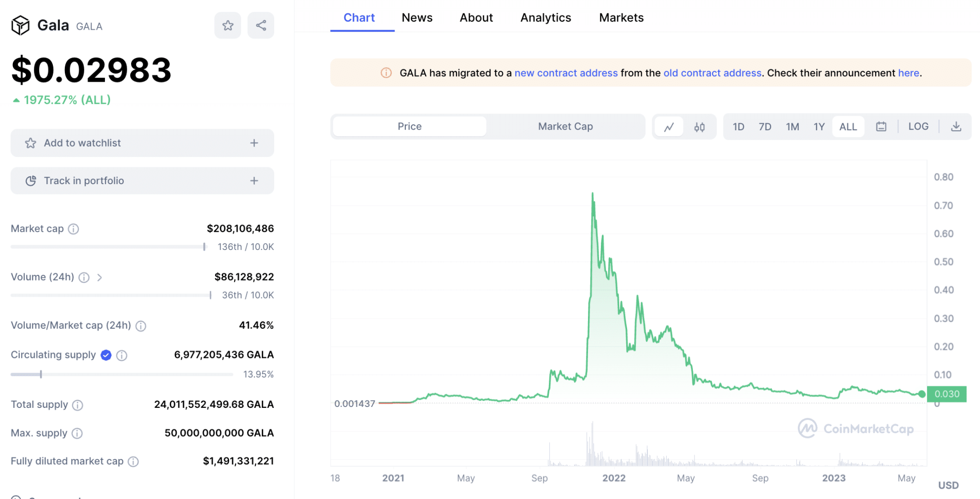The width and height of the screenshot is (980, 499).
Task: Click the share icon button
Action: coord(261,25)
